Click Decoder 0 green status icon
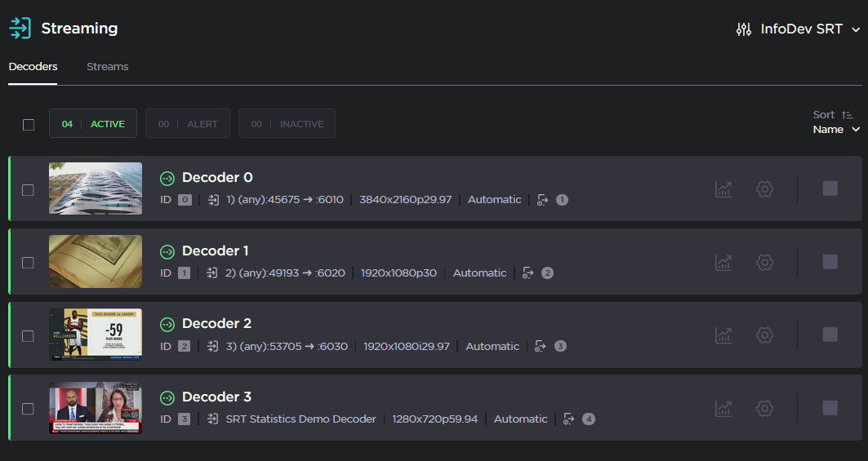Viewport: 868px width, 461px height. tap(167, 178)
